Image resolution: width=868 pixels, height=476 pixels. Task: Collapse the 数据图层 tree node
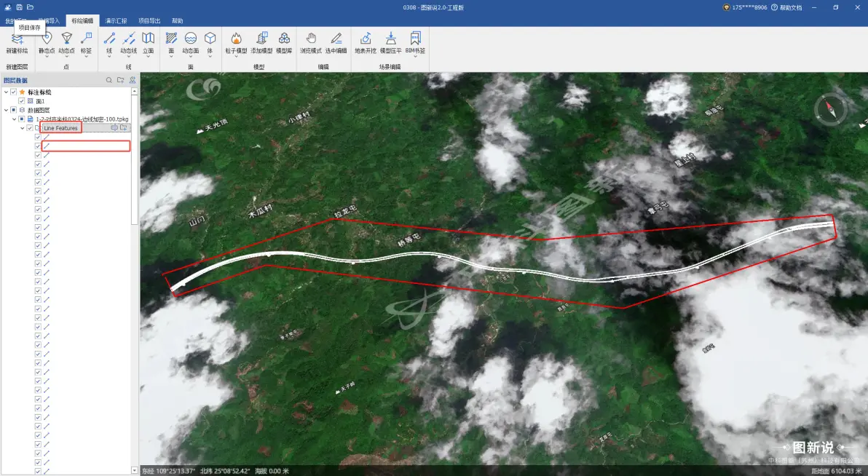pyautogui.click(x=6, y=110)
